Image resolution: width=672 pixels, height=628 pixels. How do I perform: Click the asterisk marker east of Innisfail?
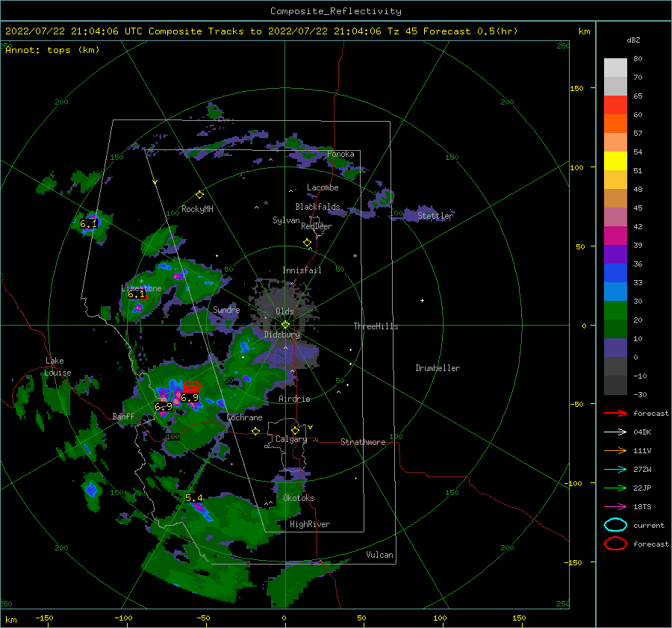point(355,256)
